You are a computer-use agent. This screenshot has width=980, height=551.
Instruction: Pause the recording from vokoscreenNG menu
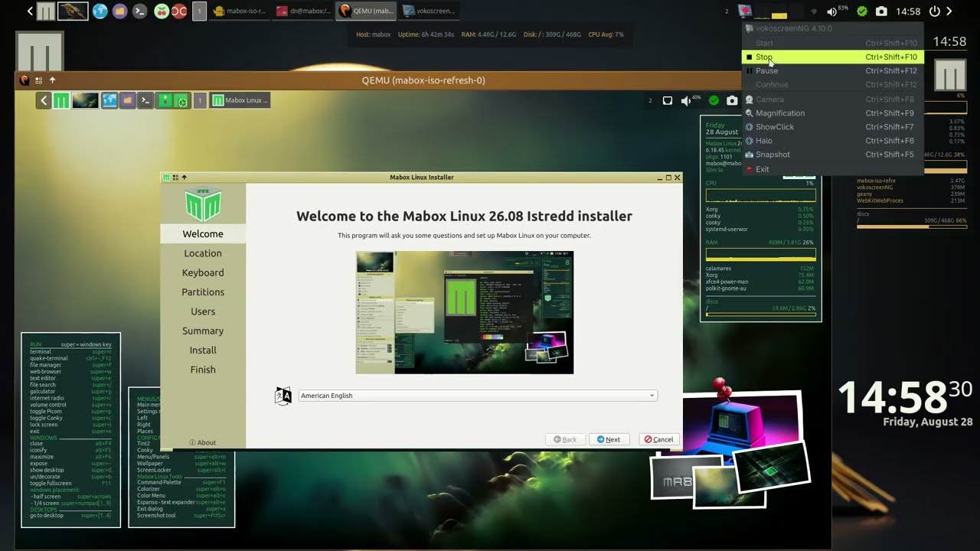coord(833,70)
